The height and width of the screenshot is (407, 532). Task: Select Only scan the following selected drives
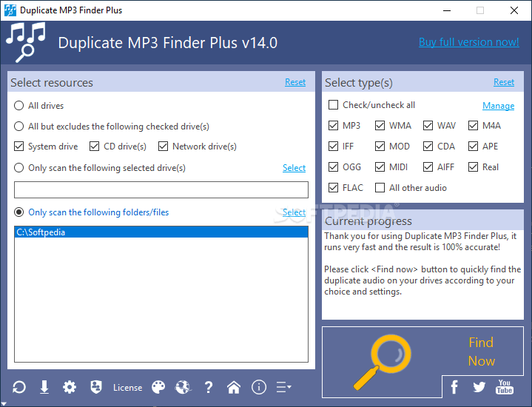(x=19, y=168)
